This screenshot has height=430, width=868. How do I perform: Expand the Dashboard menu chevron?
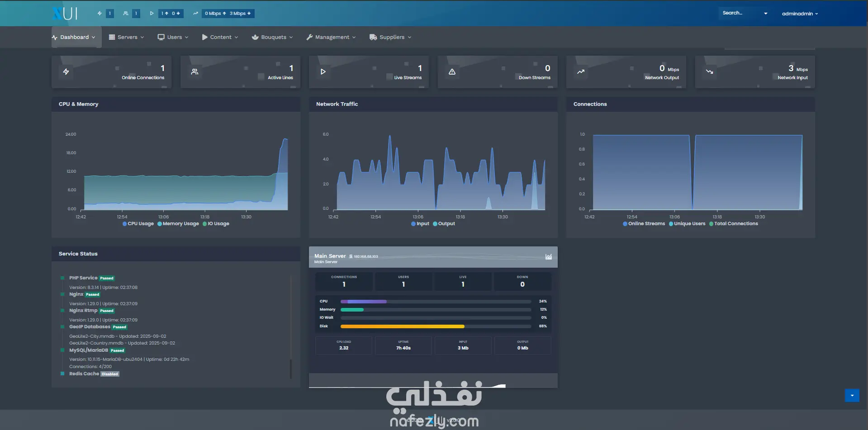[x=94, y=38]
